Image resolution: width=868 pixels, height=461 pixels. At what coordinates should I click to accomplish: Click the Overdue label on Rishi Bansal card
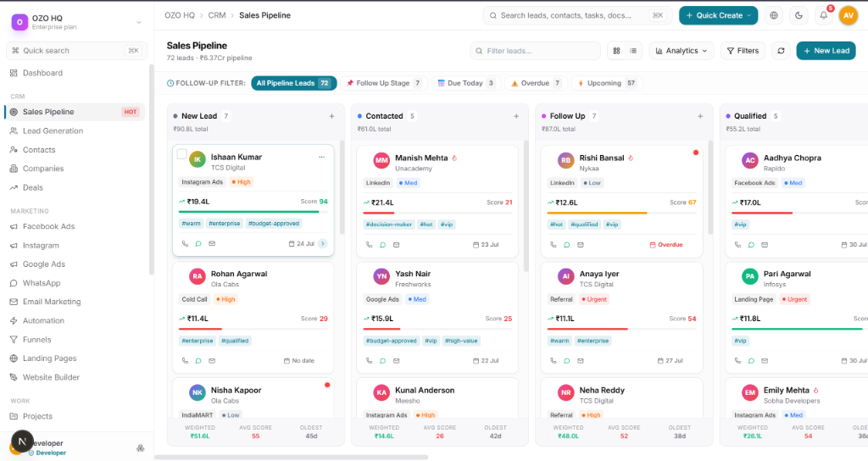click(x=666, y=245)
